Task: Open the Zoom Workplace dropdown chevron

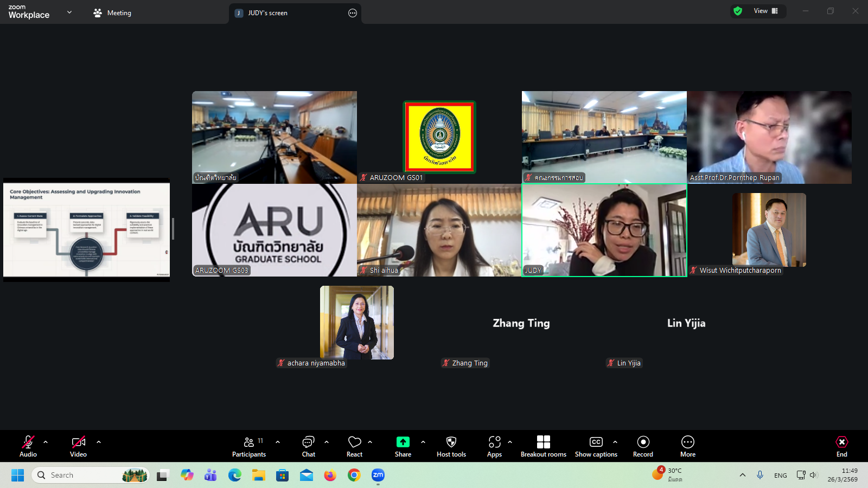Action: click(x=69, y=12)
